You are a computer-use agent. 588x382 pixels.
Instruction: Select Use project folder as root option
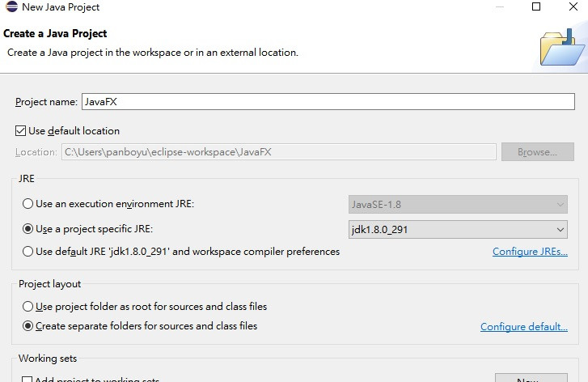(28, 307)
